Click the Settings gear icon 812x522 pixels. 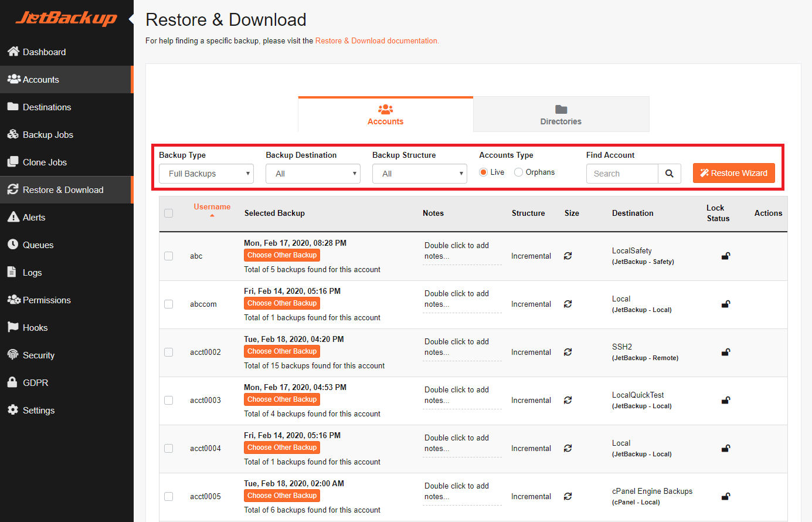coord(13,410)
